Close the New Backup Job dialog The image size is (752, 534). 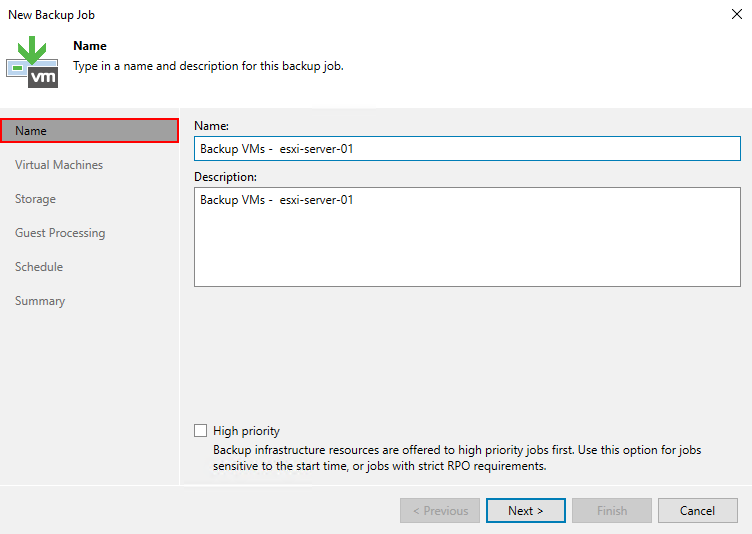tap(737, 14)
